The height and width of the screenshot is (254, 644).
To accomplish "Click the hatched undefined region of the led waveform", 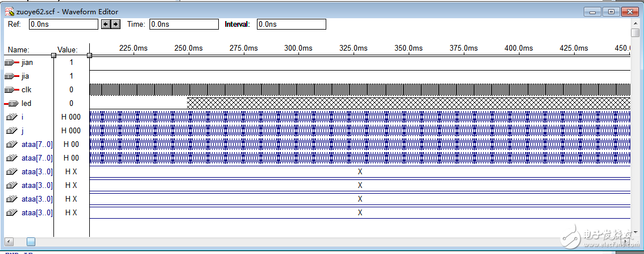I will (409, 103).
